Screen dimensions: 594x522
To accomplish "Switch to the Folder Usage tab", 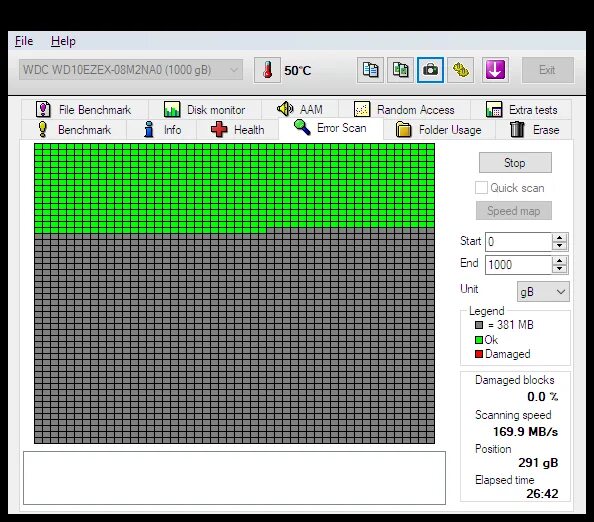I will [x=439, y=130].
